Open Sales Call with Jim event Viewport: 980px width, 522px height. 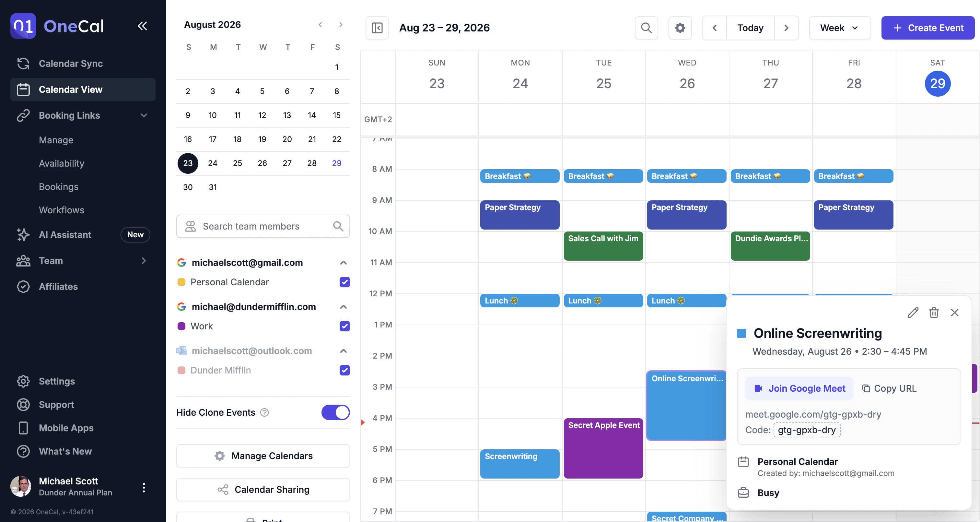click(x=603, y=246)
